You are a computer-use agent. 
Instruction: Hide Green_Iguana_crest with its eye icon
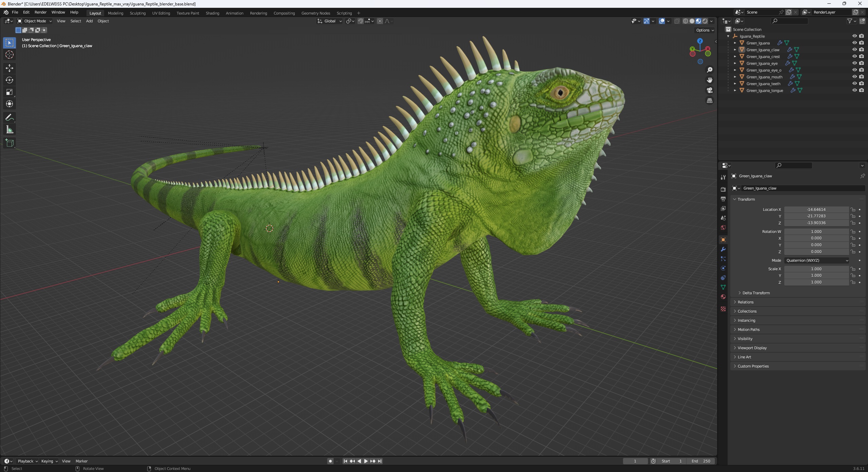click(854, 56)
